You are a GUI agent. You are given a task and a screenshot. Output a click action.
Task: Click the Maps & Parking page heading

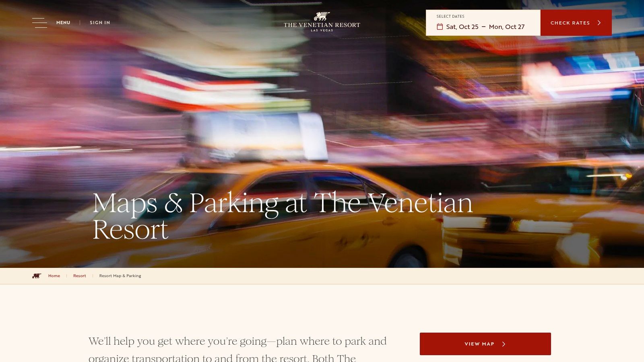(283, 216)
